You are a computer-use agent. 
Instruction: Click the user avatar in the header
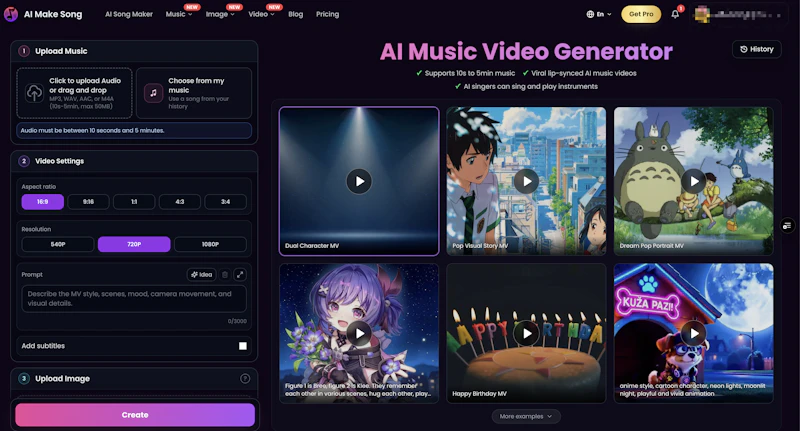tap(702, 14)
